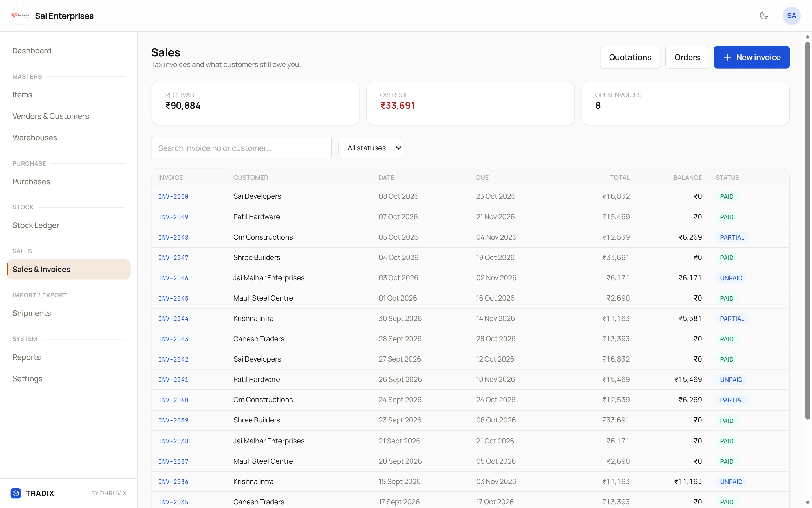Viewport: 812px width, 508px height.
Task: Open invoice INV-2041
Action: [x=173, y=380]
